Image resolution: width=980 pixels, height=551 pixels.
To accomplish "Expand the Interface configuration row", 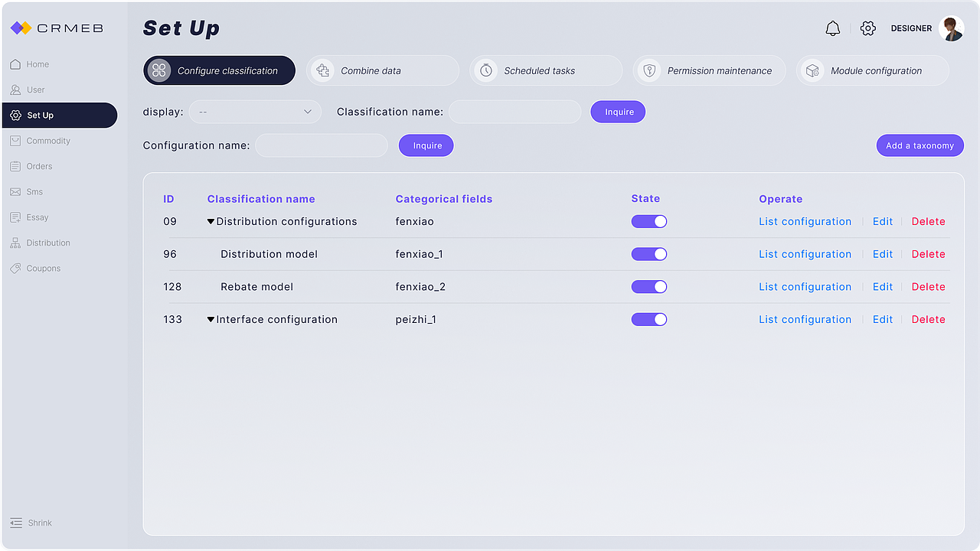I will [211, 320].
